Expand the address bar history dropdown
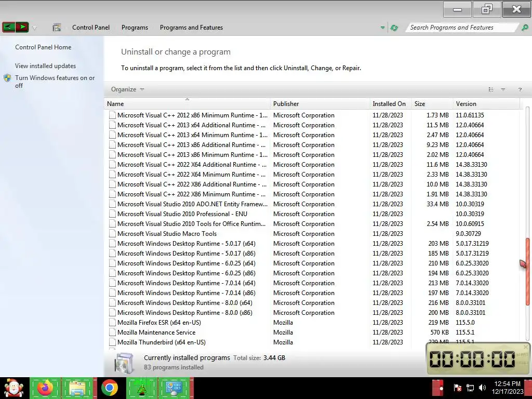This screenshot has width=532, height=399. click(x=382, y=28)
